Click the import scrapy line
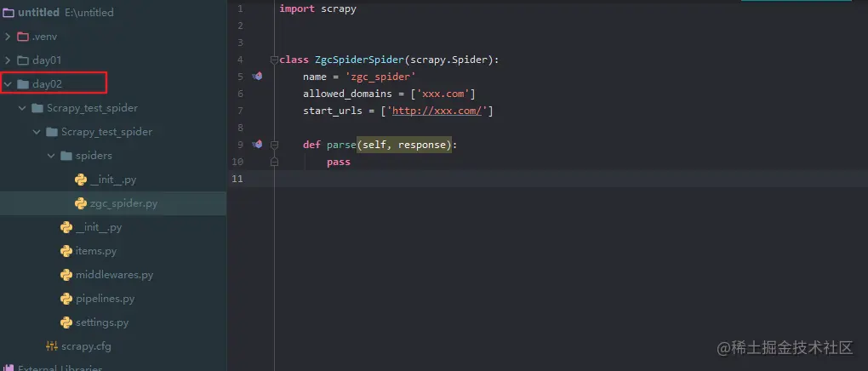868x371 pixels. pos(317,9)
